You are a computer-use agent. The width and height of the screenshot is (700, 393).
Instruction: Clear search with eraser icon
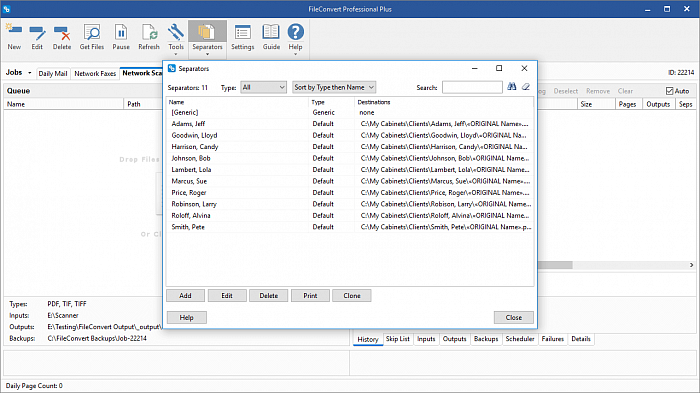coord(526,87)
